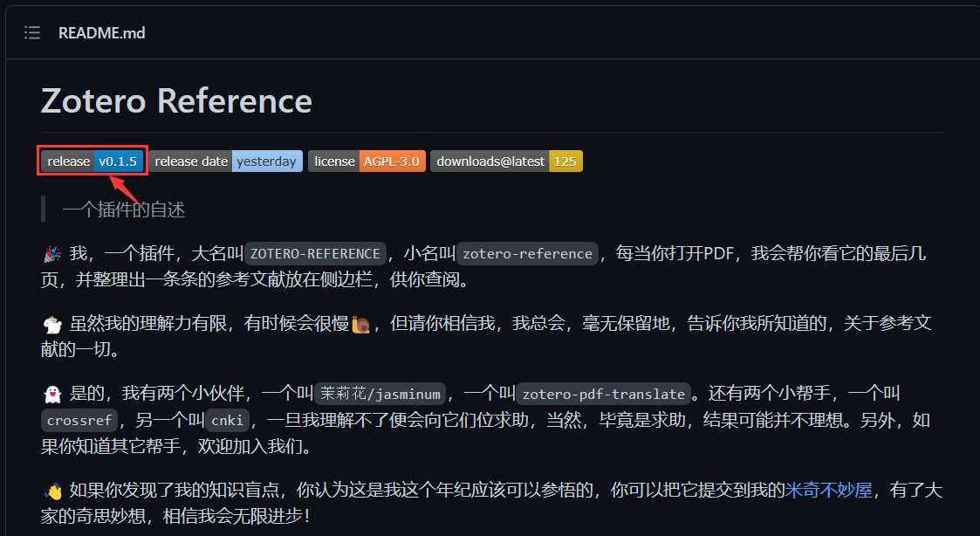This screenshot has width=980, height=536.
Task: Open the release v0.1.5 badge
Action: [93, 161]
